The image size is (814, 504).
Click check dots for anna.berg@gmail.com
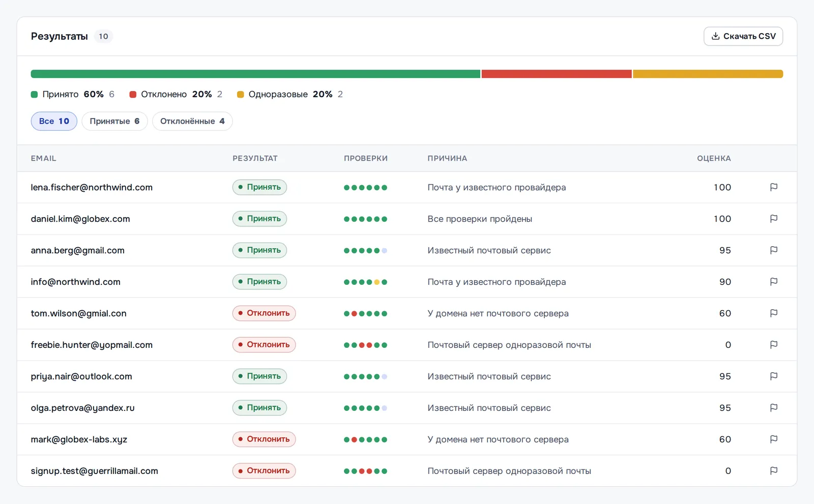(365, 250)
